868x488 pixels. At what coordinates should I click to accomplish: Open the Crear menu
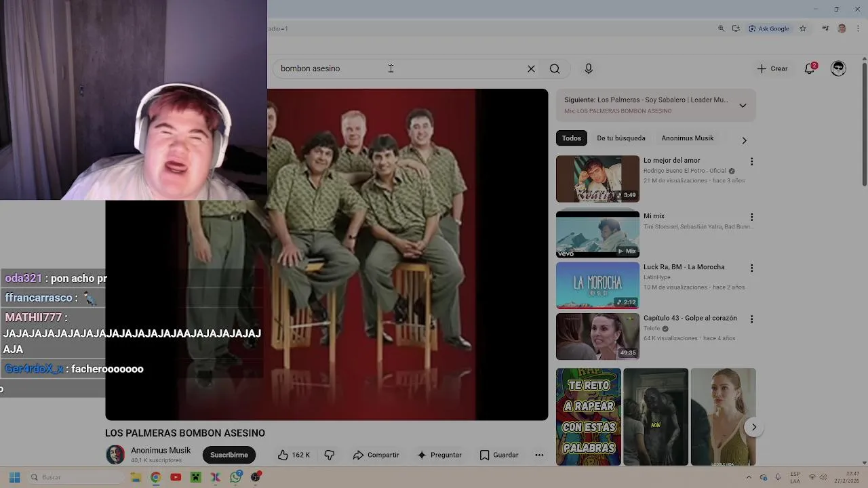(x=772, y=68)
